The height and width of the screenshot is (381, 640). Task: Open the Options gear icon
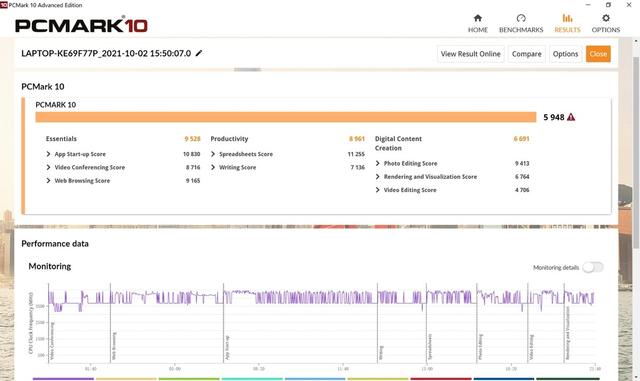[606, 18]
